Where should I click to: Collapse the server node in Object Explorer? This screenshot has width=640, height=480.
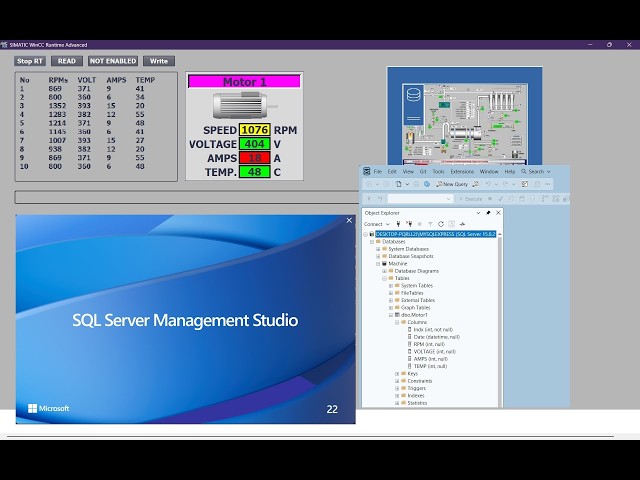pyautogui.click(x=366, y=234)
